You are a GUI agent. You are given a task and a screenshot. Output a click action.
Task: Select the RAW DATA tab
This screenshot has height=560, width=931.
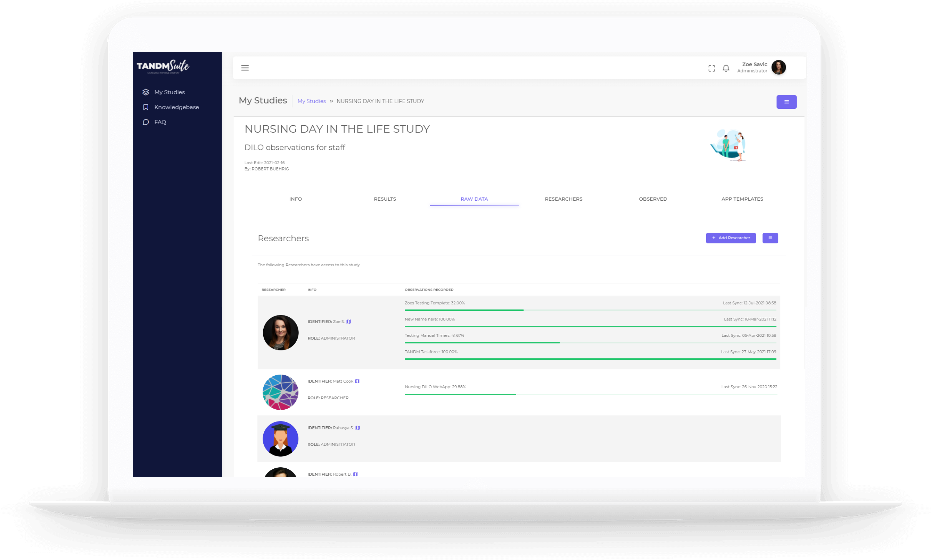coord(474,199)
